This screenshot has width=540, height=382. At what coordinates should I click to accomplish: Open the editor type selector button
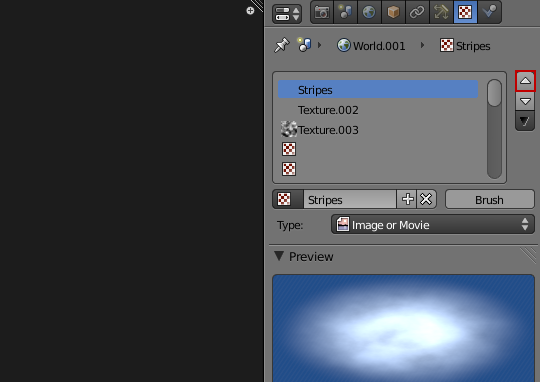(x=287, y=14)
